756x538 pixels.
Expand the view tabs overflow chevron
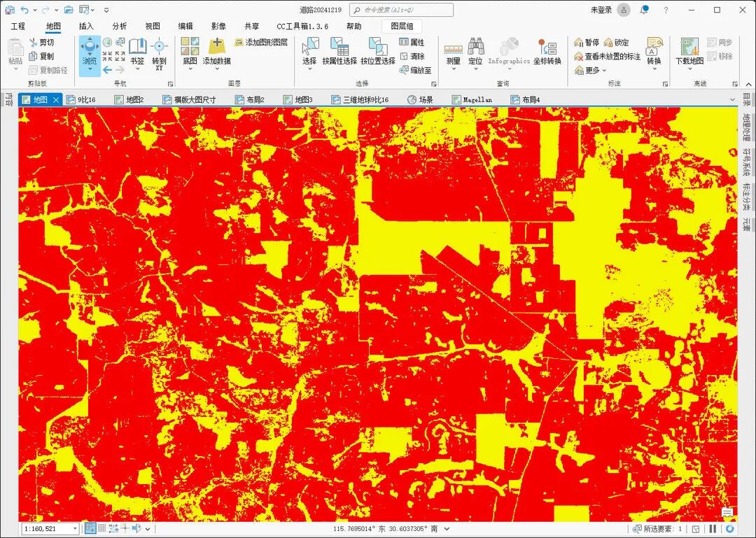[x=732, y=100]
